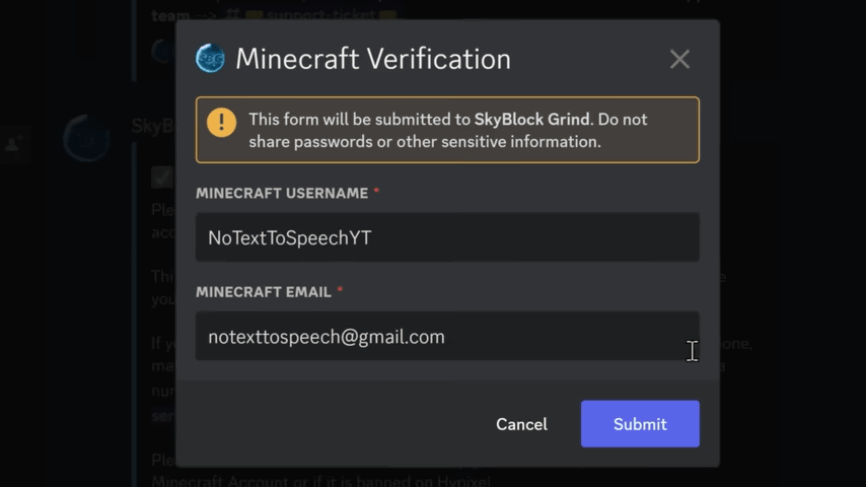Focus the Minecraft Username input field

(x=447, y=237)
